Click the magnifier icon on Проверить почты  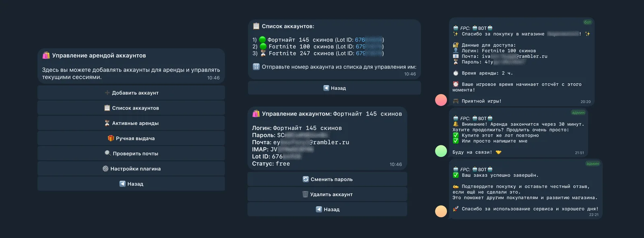click(x=108, y=153)
